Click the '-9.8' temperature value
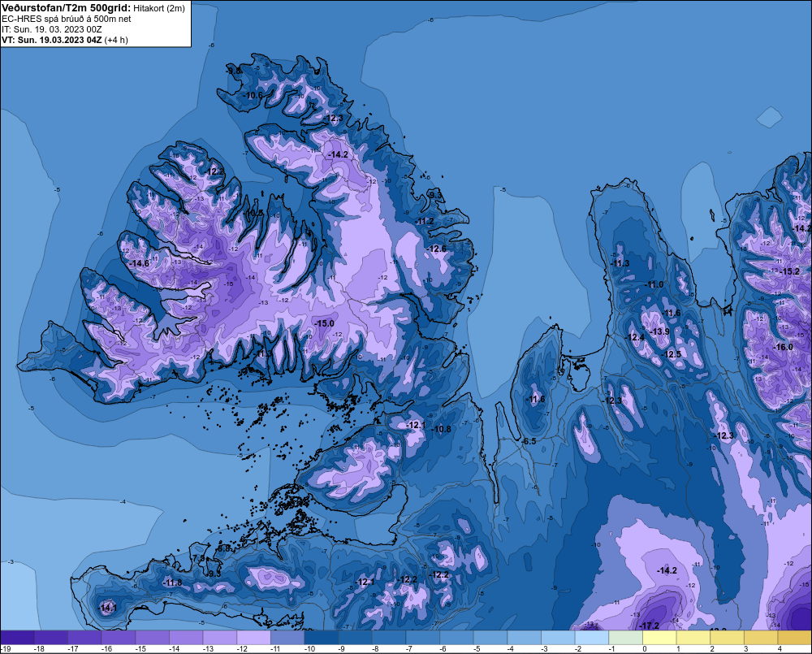This screenshot has height=654, width=812. point(235,71)
